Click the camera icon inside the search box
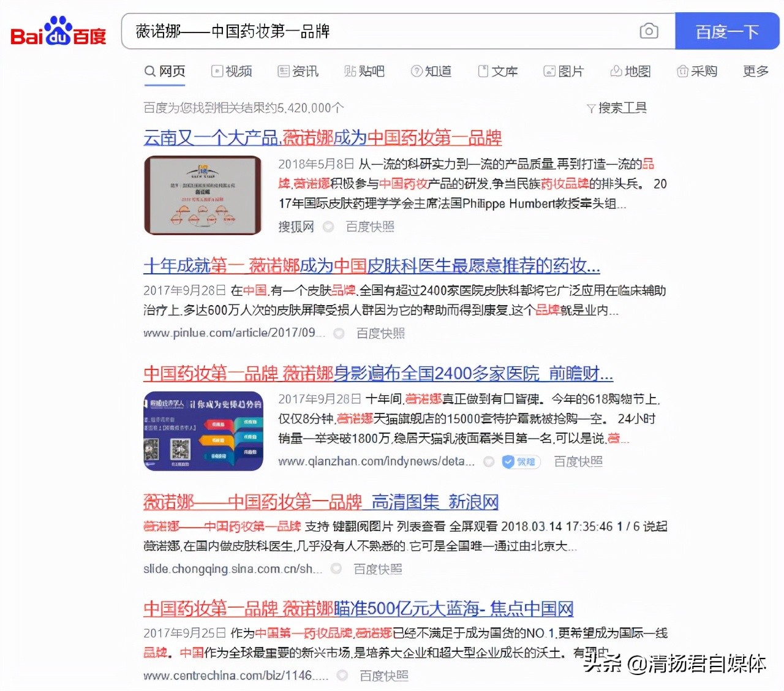784x691 pixels. [649, 31]
